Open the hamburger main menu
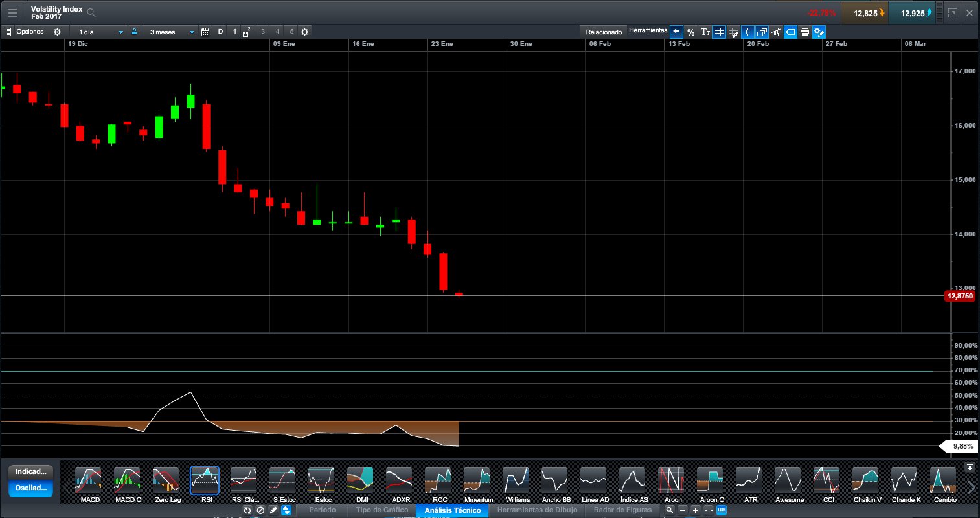 12,12
